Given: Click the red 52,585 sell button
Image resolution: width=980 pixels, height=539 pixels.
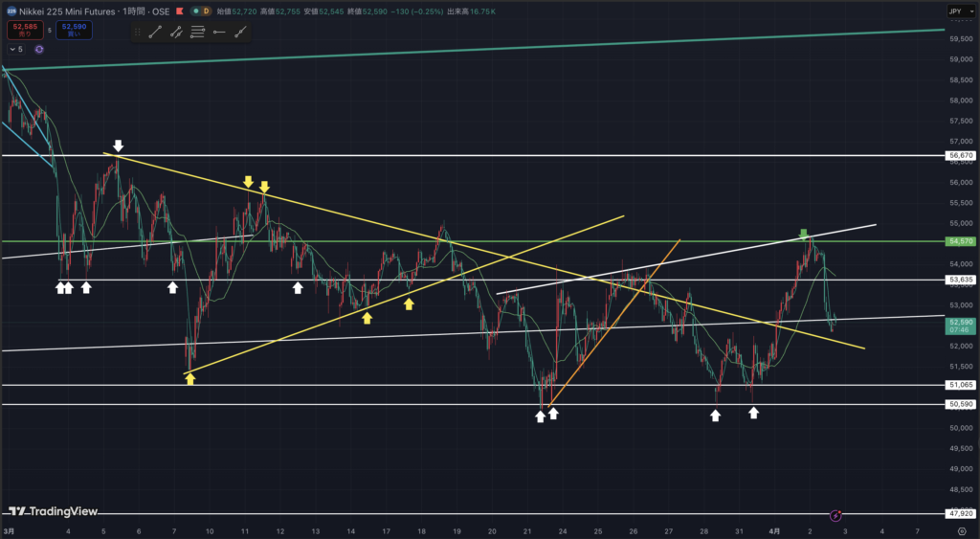Looking at the screenshot, I should [23, 31].
